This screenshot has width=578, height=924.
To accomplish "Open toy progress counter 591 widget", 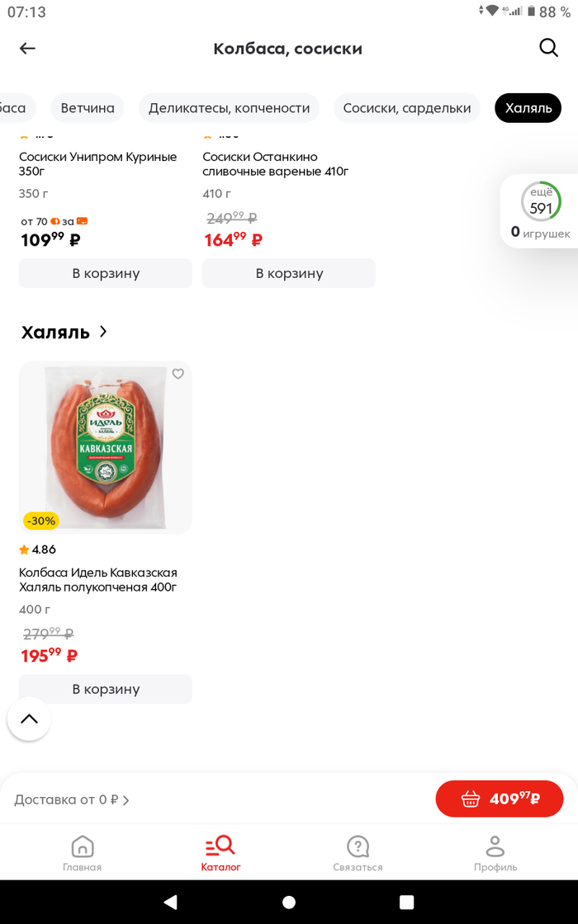I will tap(540, 210).
